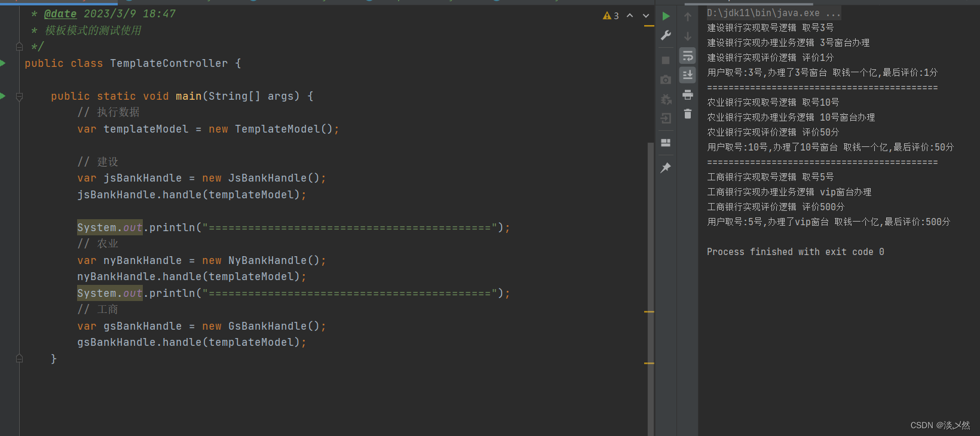The image size is (980, 436).
Task: Click second highlighted System.out statement
Action: 110,293
